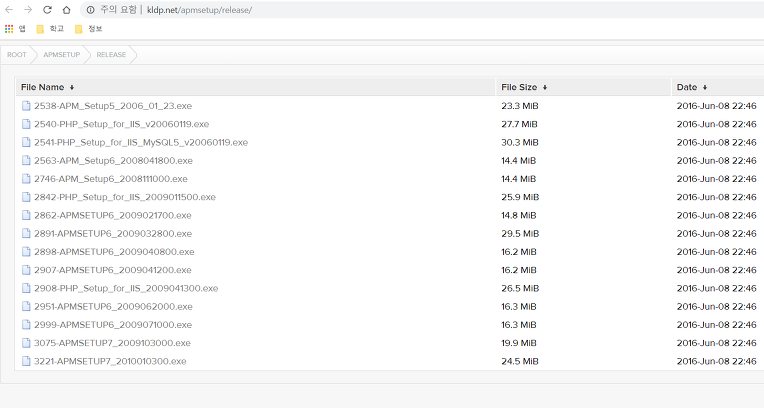Click file icon of 2999-APMSETUP6_2009071000.exe
Viewport: 764px width, 408px height.
coord(26,325)
